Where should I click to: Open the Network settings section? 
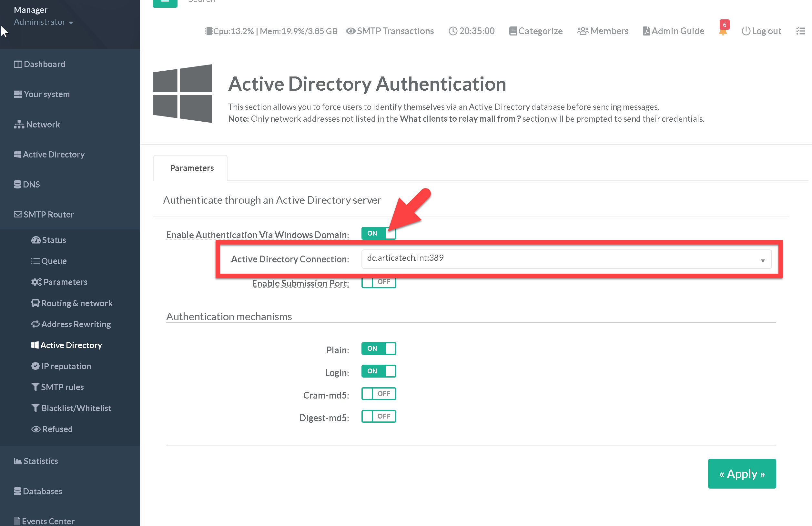[42, 124]
